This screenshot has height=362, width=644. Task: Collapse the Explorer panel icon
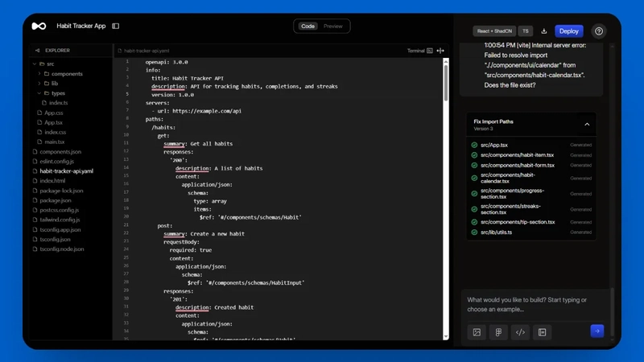[37, 51]
